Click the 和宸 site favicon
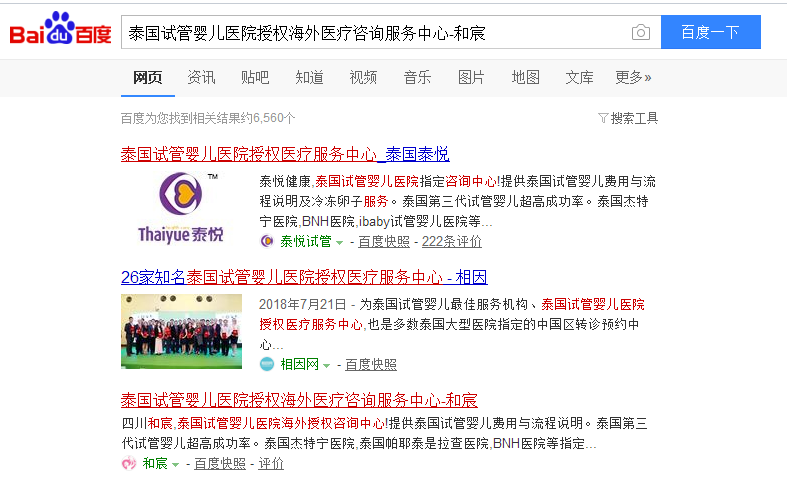The image size is (787, 485). [129, 463]
